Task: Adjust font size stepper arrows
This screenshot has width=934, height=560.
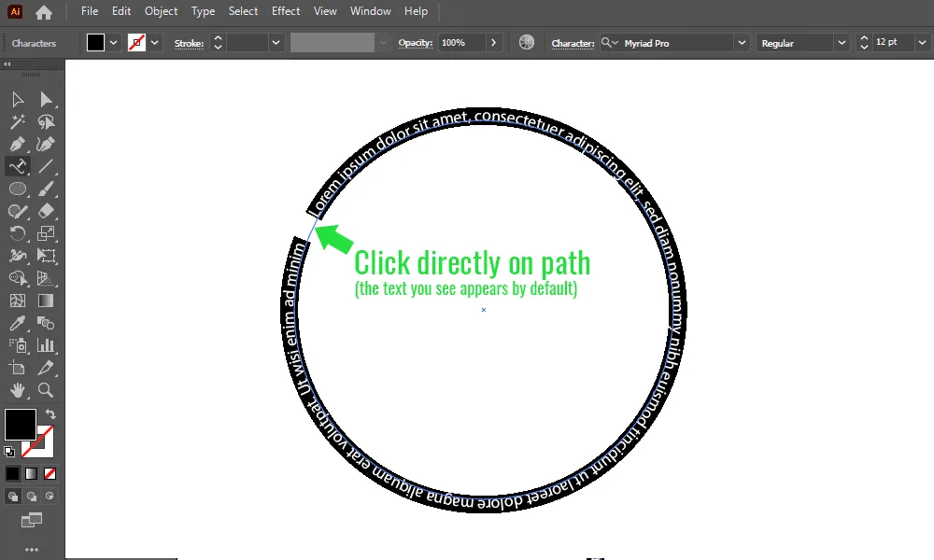Action: (864, 43)
